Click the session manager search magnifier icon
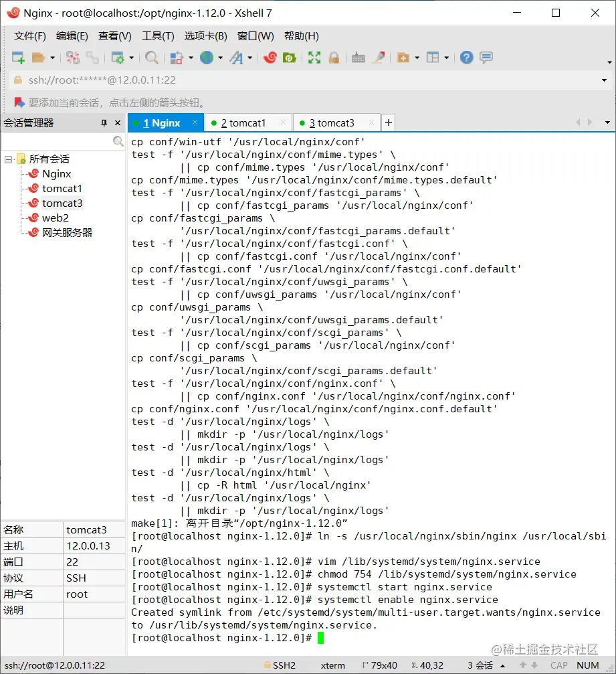 click(x=118, y=141)
